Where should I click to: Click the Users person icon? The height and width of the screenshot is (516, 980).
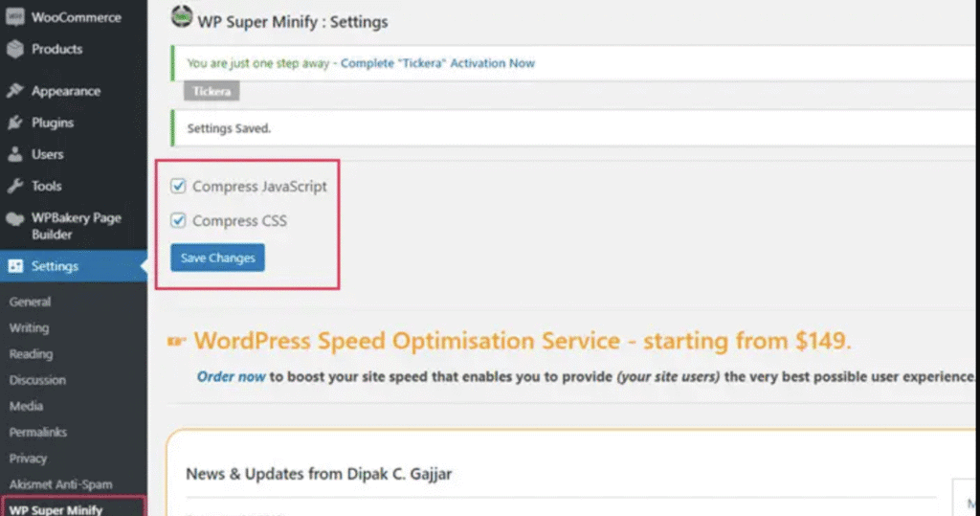[14, 154]
